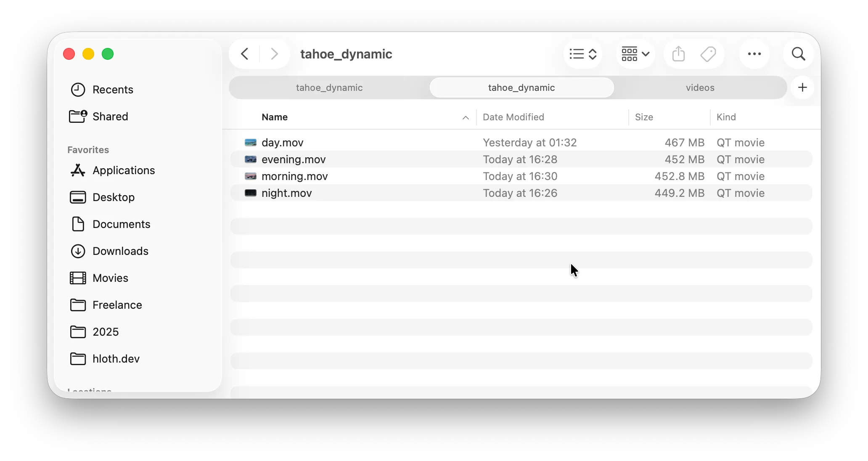This screenshot has height=461, width=868.
Task: Click the tahoe_dynamic window title
Action: coord(346,54)
